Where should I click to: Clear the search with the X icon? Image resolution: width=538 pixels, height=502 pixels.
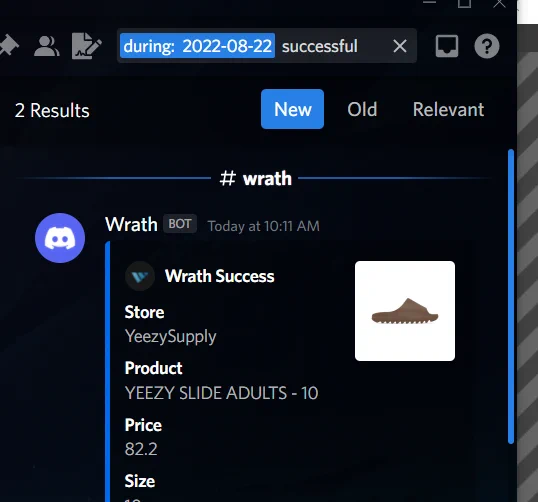click(400, 46)
